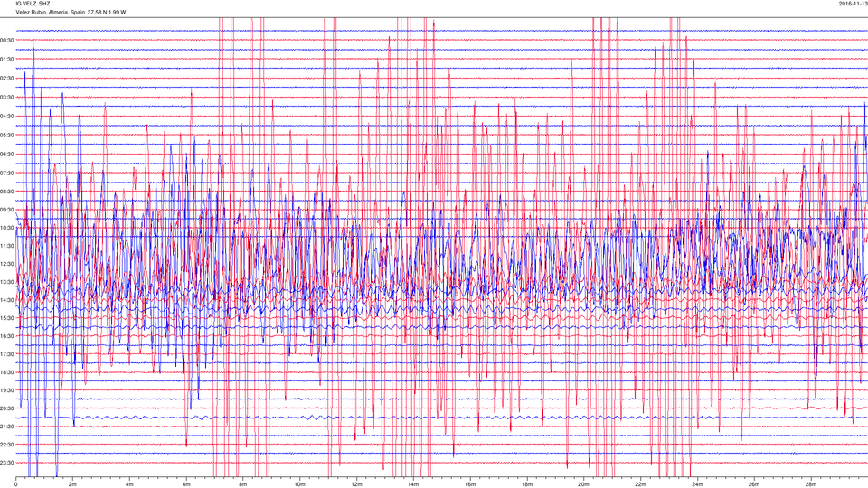Screen dimensions: 868x488
Task: Click the 16m axis tick label
Action: 470,484
